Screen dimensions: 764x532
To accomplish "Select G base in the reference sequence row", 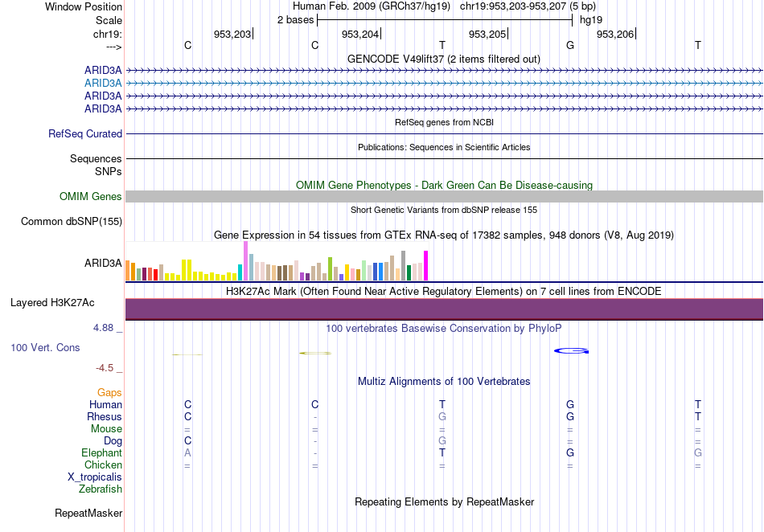I will pyautogui.click(x=570, y=45).
